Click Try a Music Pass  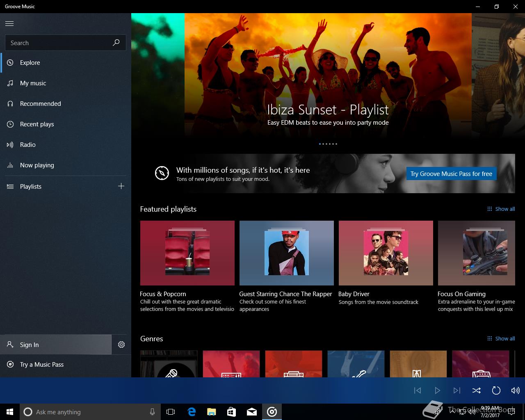pos(66,365)
